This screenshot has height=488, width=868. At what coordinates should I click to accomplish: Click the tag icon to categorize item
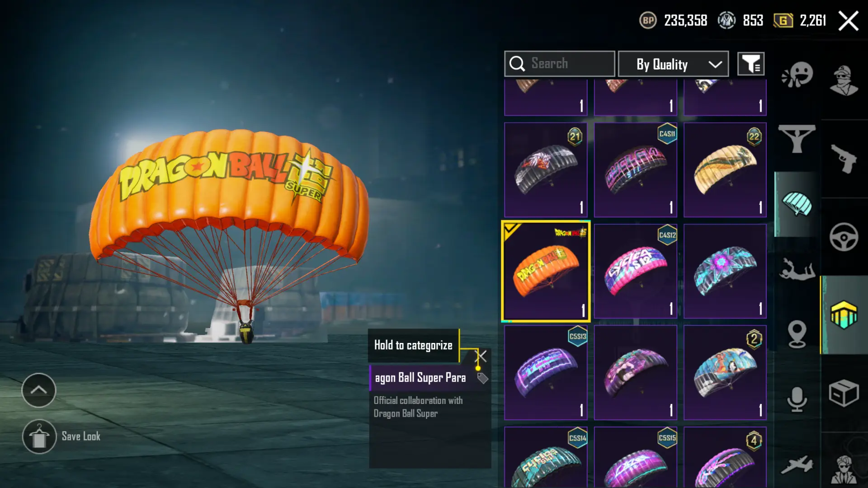coord(482,378)
